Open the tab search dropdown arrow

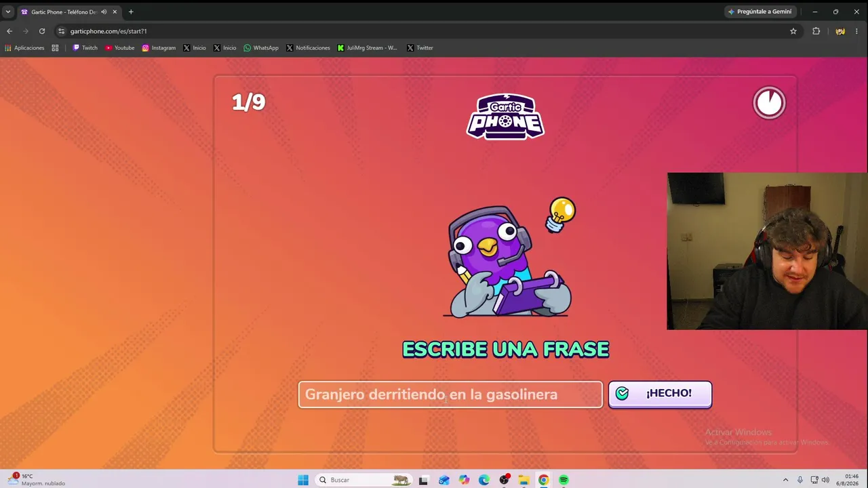pos(8,12)
